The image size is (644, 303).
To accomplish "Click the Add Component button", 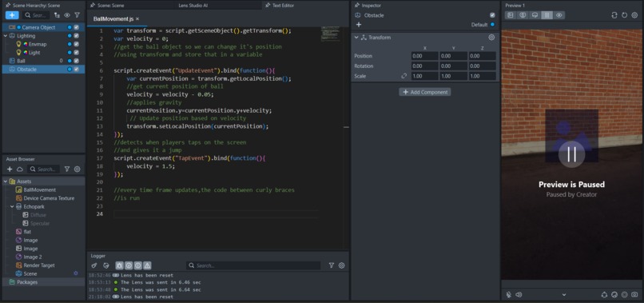I will (x=425, y=92).
